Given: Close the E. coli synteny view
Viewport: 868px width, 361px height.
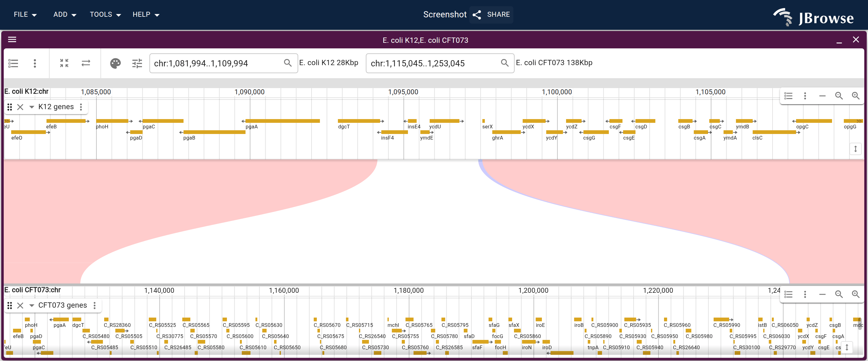Looking at the screenshot, I should 856,40.
